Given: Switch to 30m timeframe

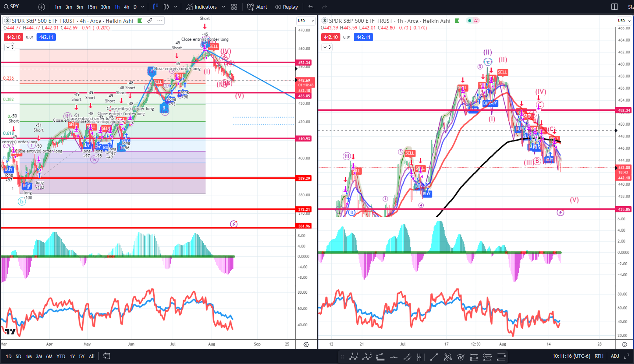Looking at the screenshot, I should pyautogui.click(x=105, y=7).
